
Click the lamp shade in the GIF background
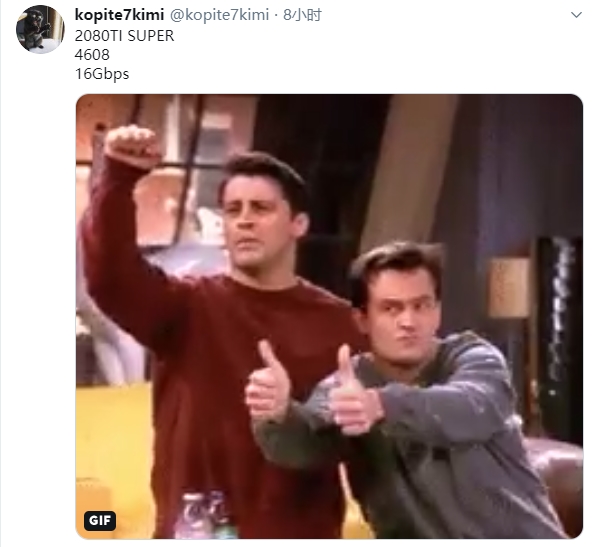click(x=509, y=288)
